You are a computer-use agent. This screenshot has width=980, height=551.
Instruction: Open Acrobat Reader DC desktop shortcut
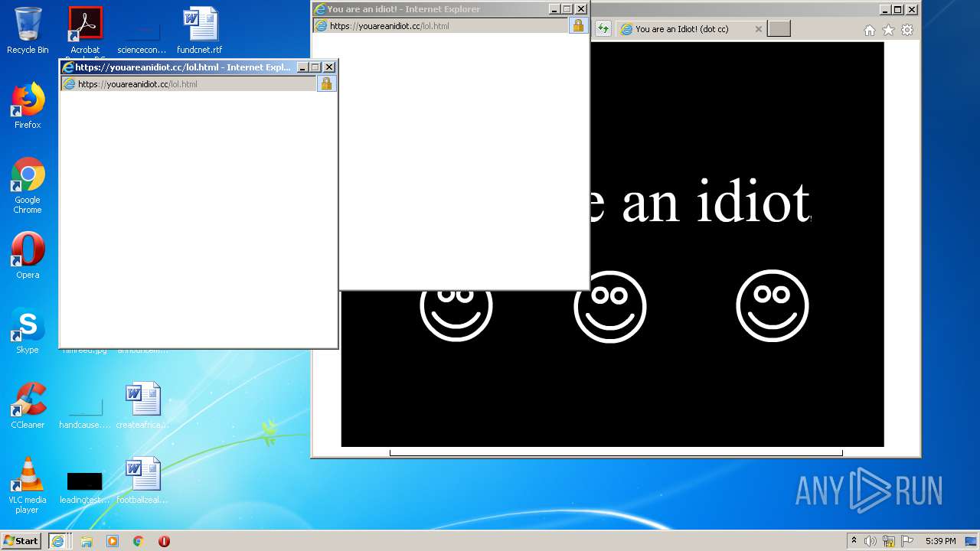pyautogui.click(x=85, y=32)
